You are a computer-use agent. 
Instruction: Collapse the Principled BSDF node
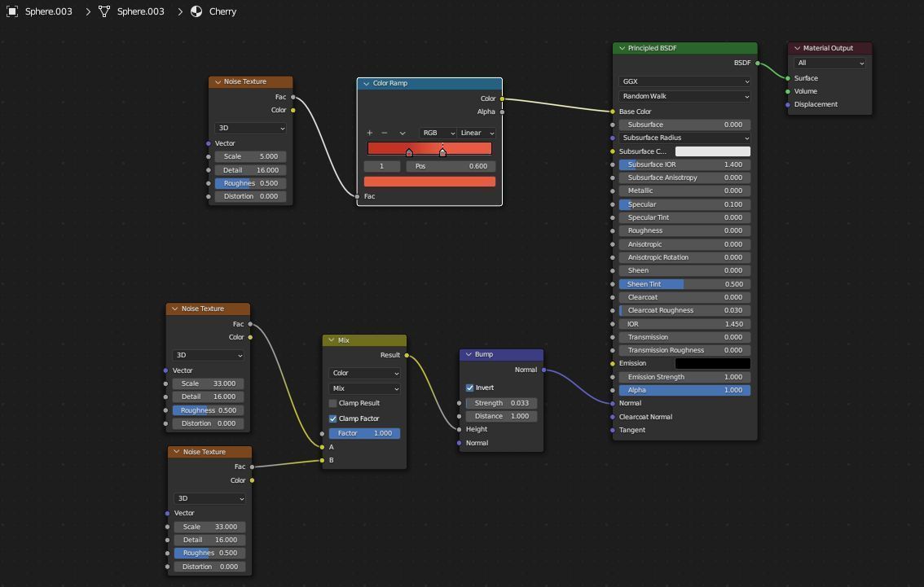point(622,48)
